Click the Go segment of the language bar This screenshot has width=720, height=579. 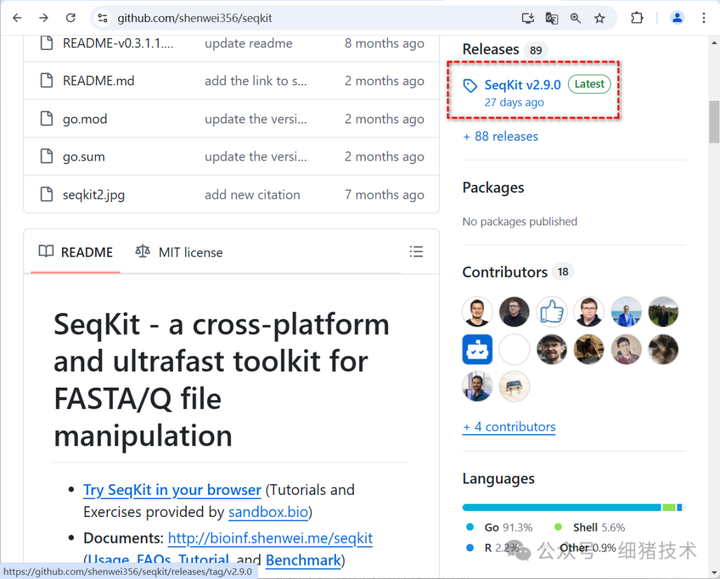[x=561, y=507]
